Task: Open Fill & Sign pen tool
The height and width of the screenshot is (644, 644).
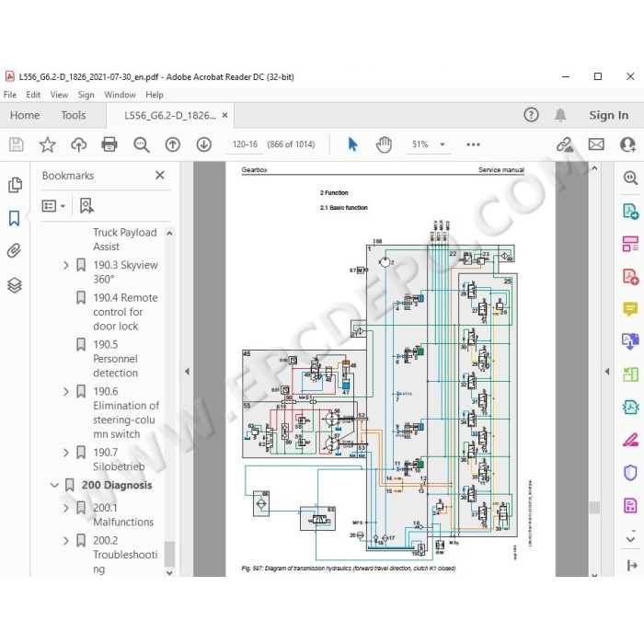Action: click(630, 440)
